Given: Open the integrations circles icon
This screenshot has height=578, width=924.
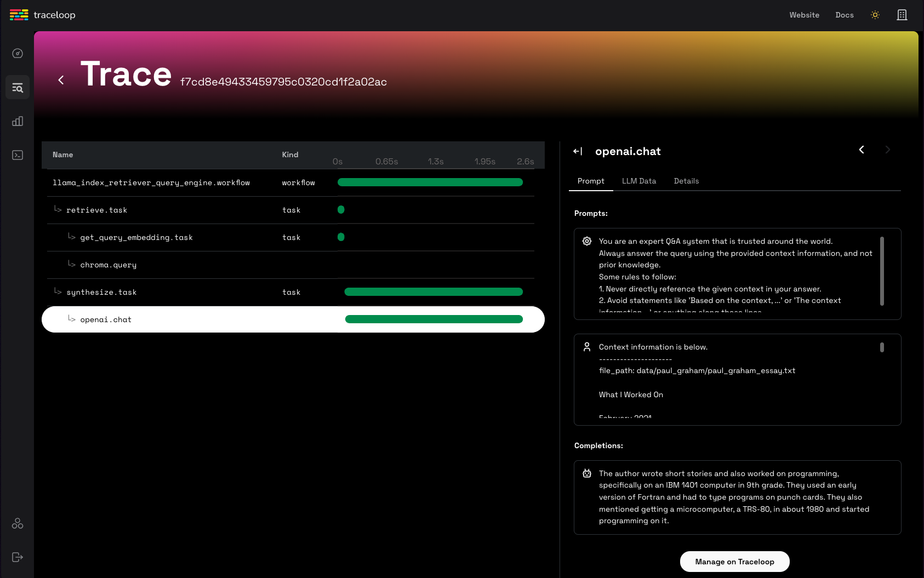Looking at the screenshot, I should [18, 523].
